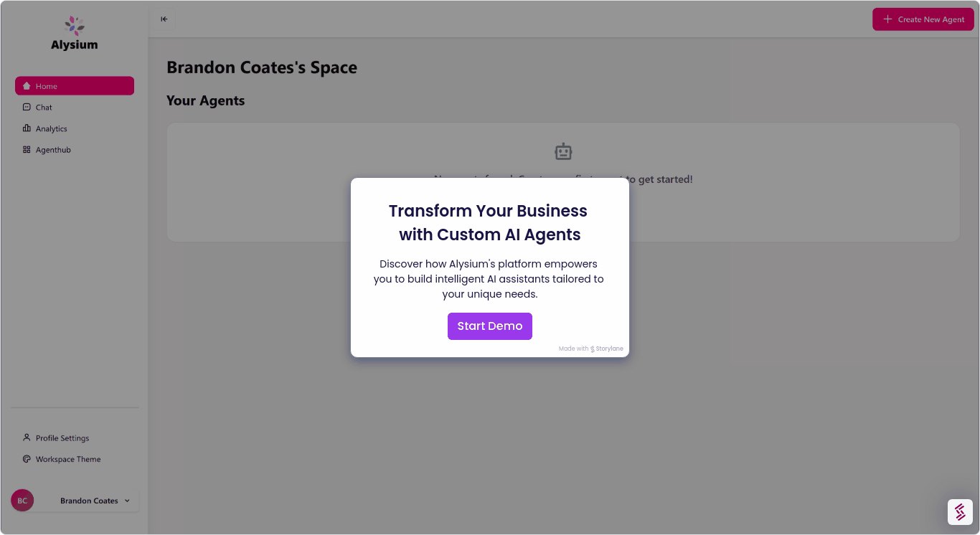
Task: Click the Workspace Theme palette icon
Action: pos(27,459)
